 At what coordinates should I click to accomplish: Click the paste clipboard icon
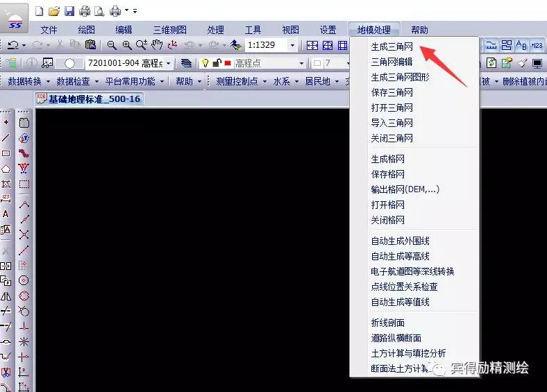90,45
